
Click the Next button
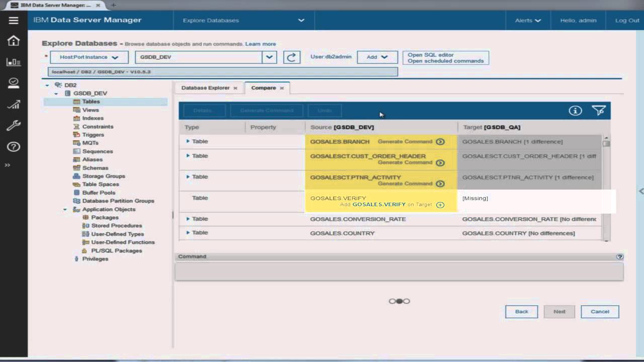[x=559, y=312]
